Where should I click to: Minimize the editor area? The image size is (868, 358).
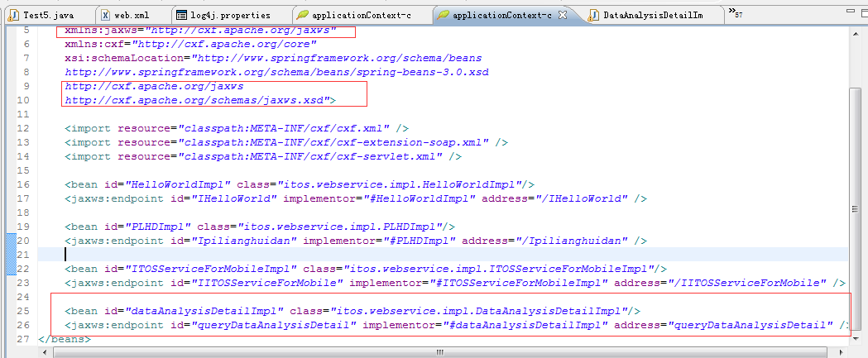(x=850, y=11)
